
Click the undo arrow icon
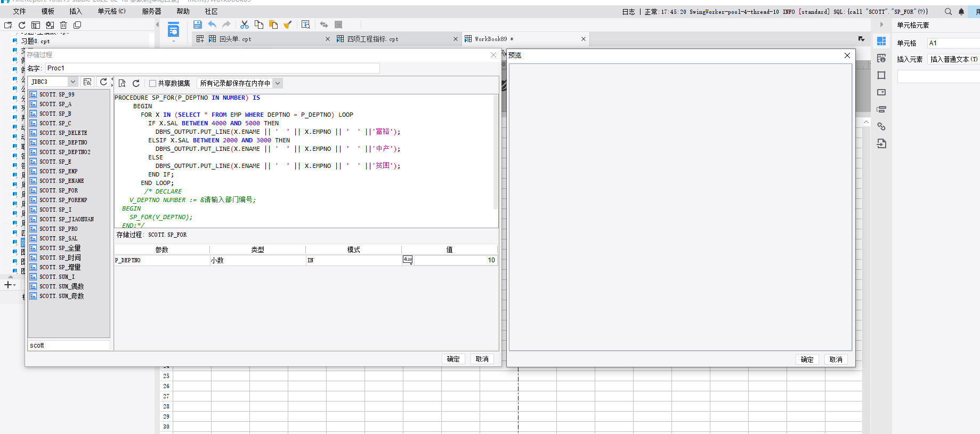click(212, 25)
